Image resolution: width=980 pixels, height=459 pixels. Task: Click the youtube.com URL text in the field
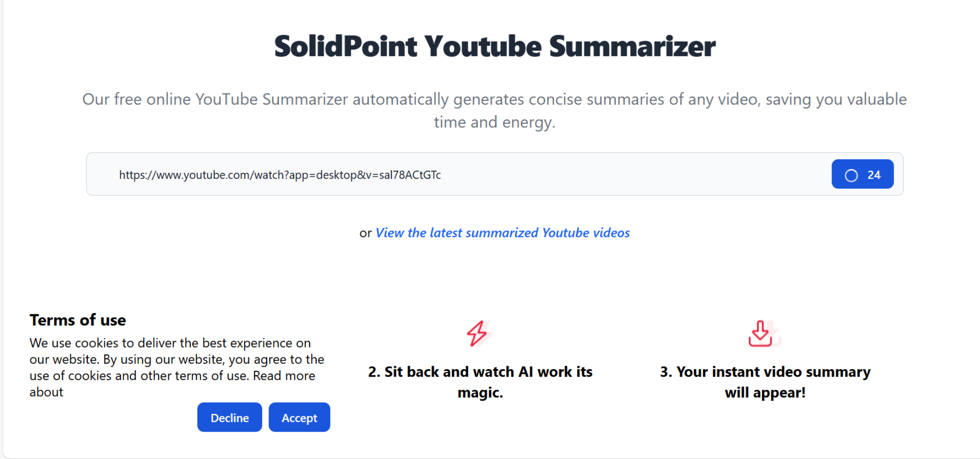pyautogui.click(x=280, y=175)
